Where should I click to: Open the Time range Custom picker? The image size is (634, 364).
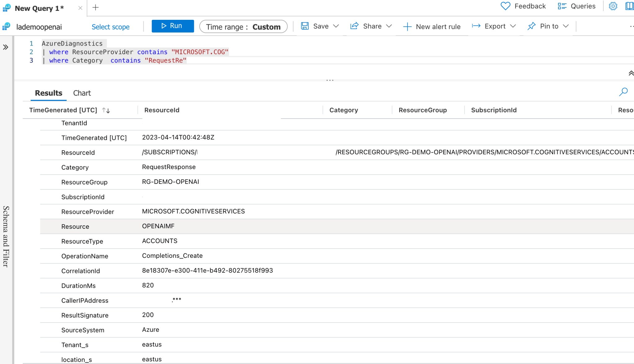pyautogui.click(x=243, y=27)
